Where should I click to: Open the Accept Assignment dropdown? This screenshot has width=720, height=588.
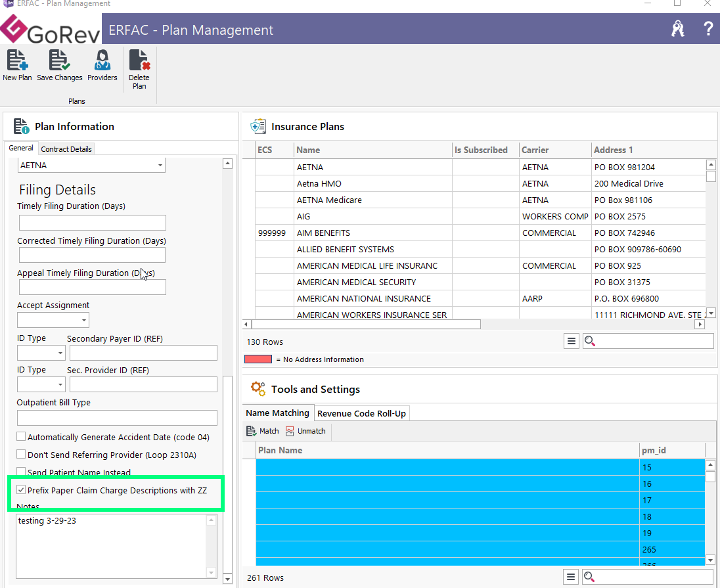(x=83, y=320)
